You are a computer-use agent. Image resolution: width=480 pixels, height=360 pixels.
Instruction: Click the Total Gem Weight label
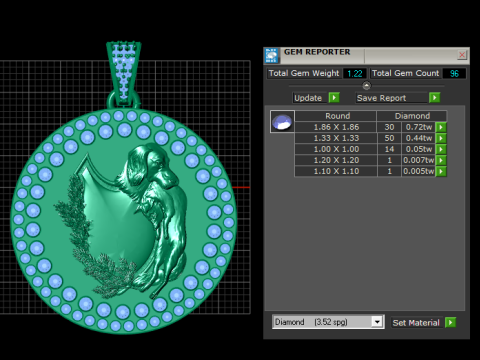[x=304, y=73]
